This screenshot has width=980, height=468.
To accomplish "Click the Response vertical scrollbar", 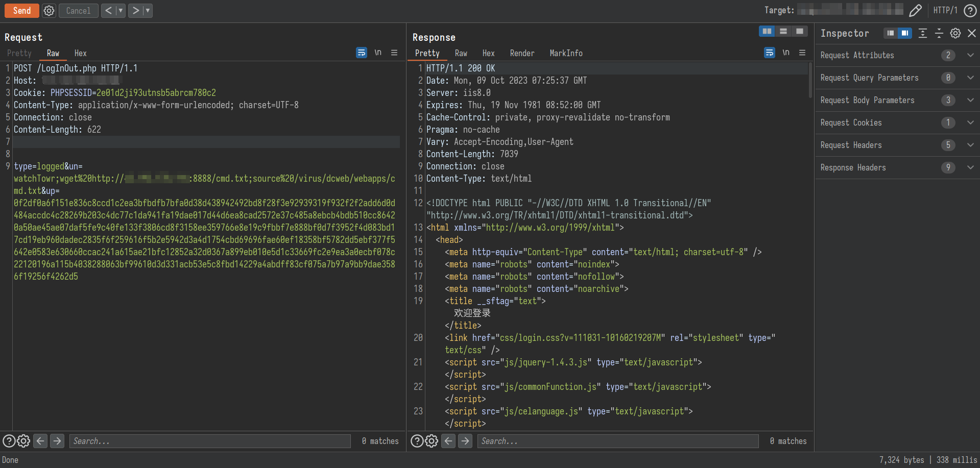I will (810, 80).
